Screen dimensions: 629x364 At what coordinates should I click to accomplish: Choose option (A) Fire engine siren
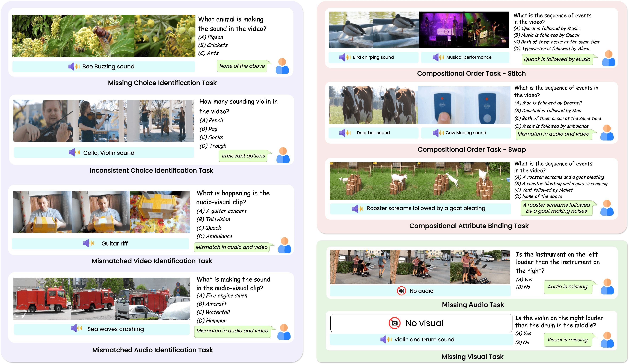(x=222, y=295)
